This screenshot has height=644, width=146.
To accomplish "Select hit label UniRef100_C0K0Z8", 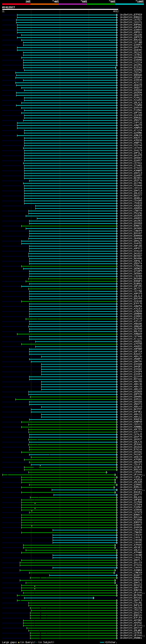I will [131, 530].
